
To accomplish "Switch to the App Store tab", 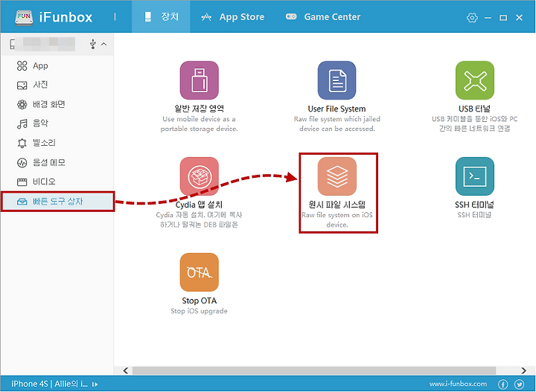I will (233, 16).
